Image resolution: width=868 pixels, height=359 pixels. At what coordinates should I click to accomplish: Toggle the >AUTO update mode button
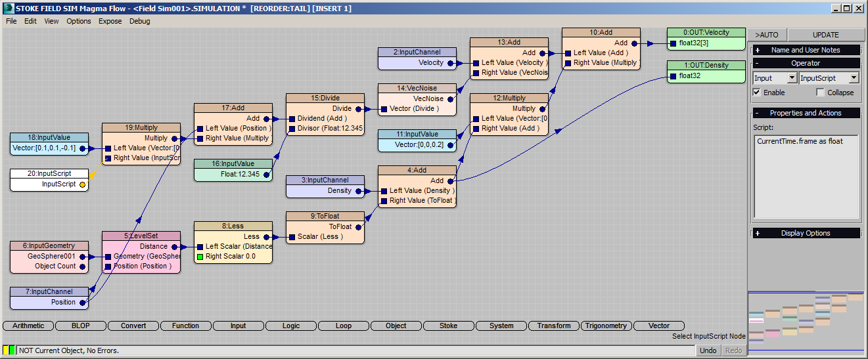[x=767, y=35]
